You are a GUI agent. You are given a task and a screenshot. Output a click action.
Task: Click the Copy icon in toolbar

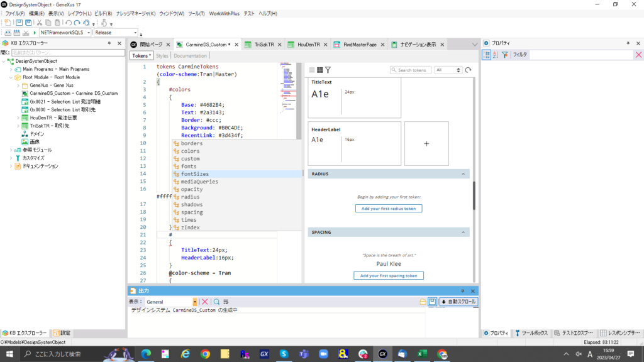[x=48, y=23]
